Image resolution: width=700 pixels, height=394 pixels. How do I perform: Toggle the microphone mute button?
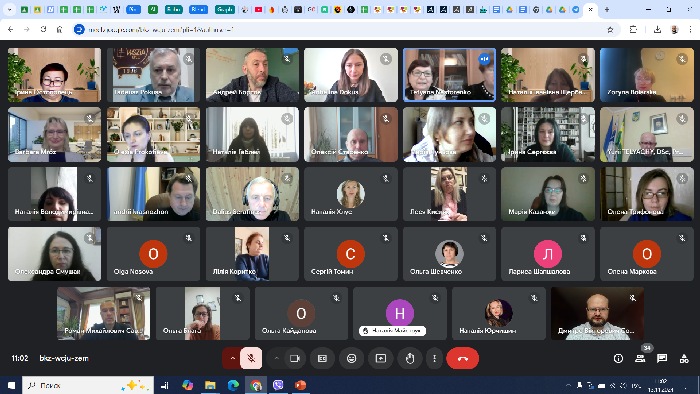(251, 358)
